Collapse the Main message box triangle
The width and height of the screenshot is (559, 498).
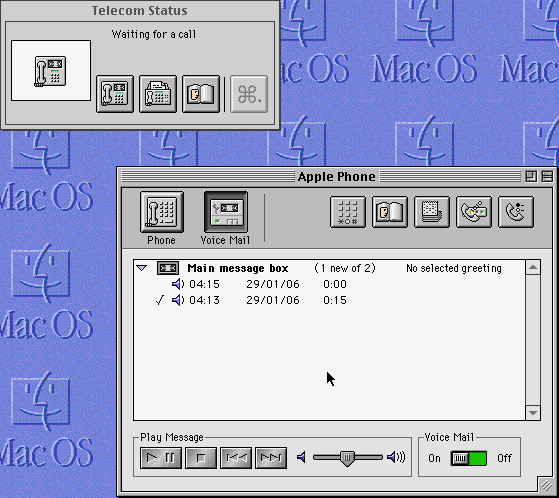click(x=142, y=268)
